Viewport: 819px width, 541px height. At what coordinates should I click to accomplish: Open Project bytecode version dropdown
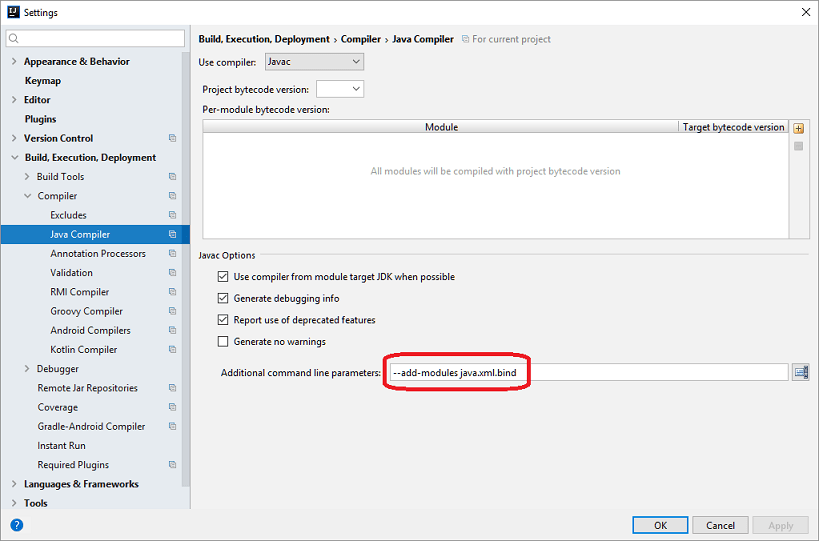340,89
